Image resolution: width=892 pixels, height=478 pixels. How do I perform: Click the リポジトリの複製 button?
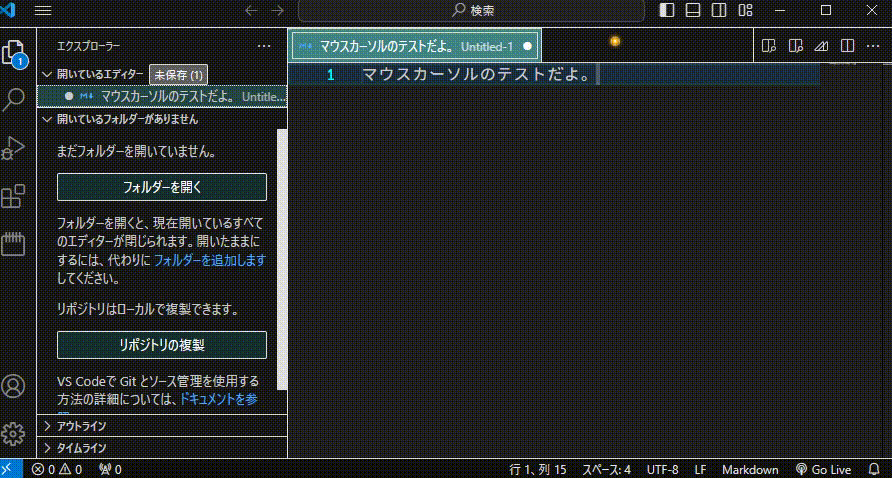tap(162, 345)
